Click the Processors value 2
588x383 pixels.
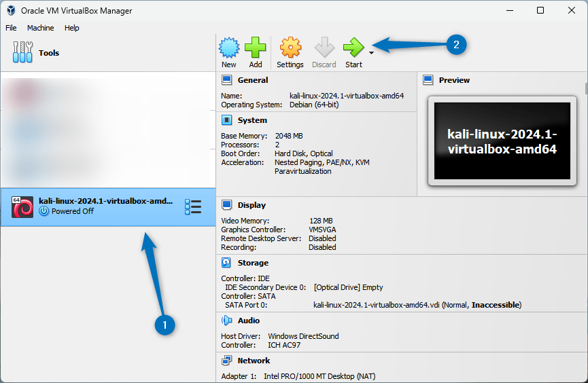pos(277,145)
